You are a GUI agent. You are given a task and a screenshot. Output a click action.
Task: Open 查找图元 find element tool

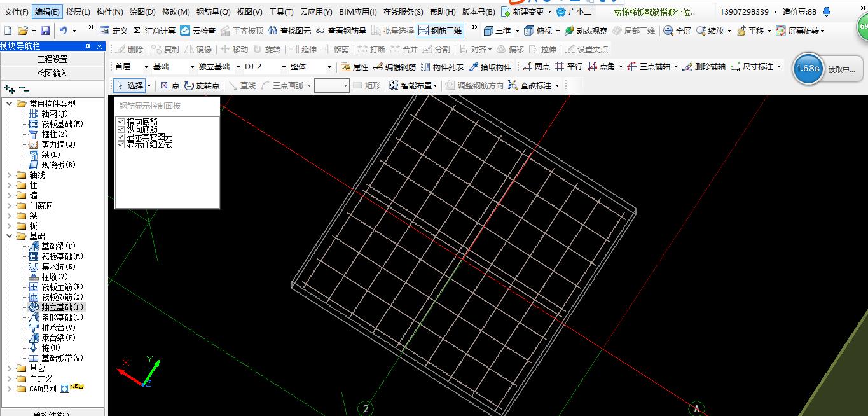pos(289,31)
